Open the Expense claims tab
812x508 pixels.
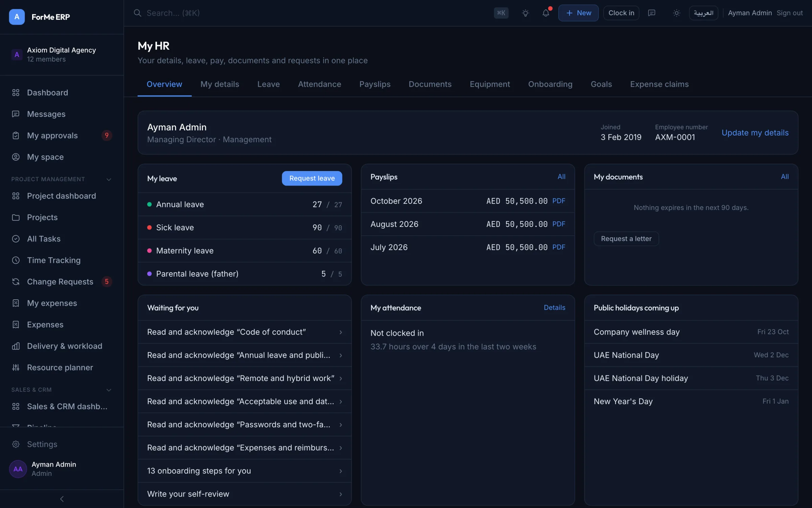pyautogui.click(x=659, y=84)
